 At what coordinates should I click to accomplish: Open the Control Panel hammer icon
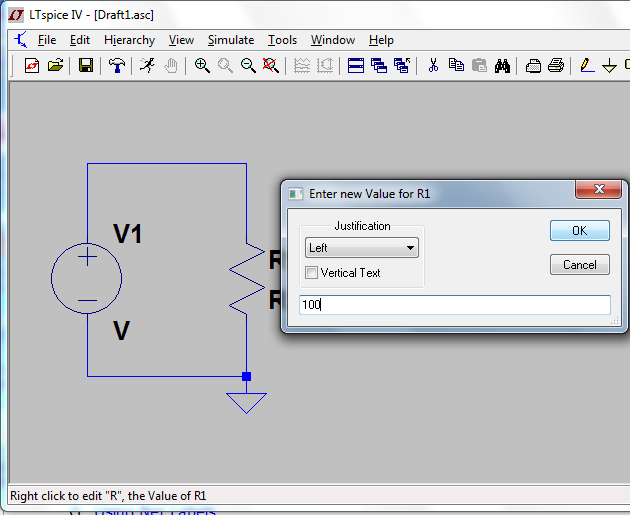117,65
